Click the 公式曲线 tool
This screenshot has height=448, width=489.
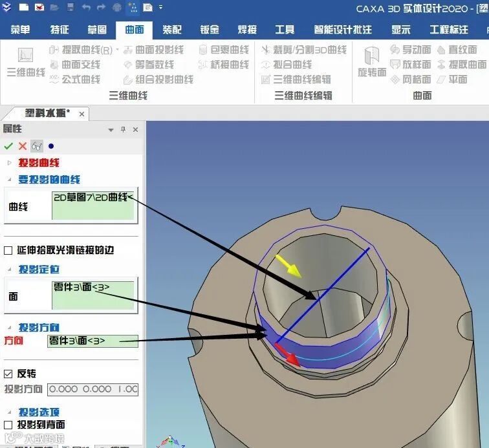pyautogui.click(x=75, y=79)
